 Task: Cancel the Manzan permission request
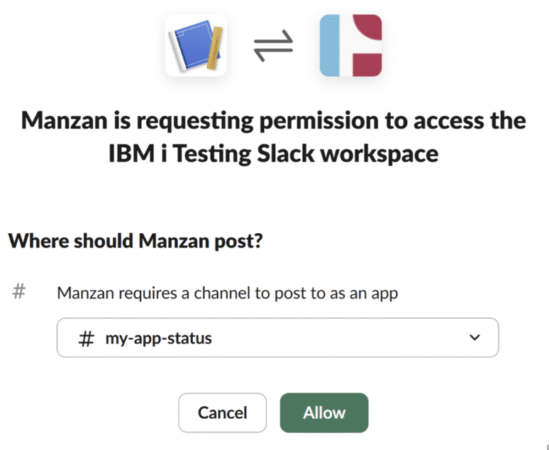click(222, 413)
